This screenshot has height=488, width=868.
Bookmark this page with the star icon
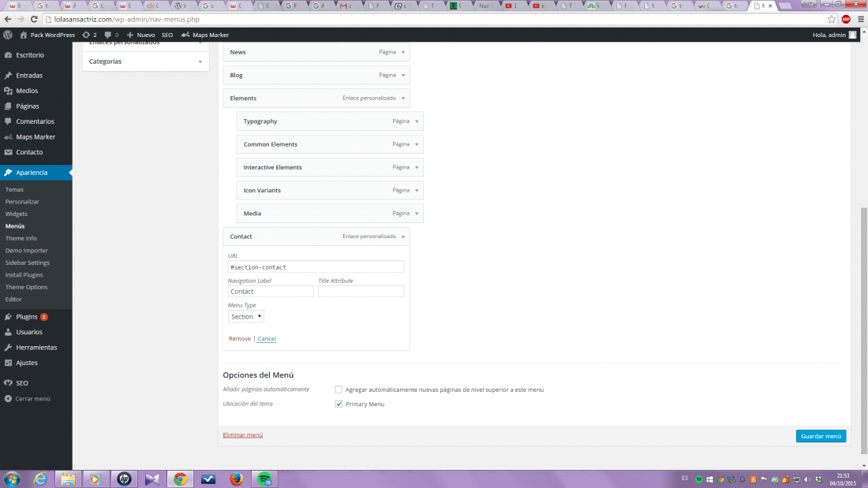pos(832,20)
